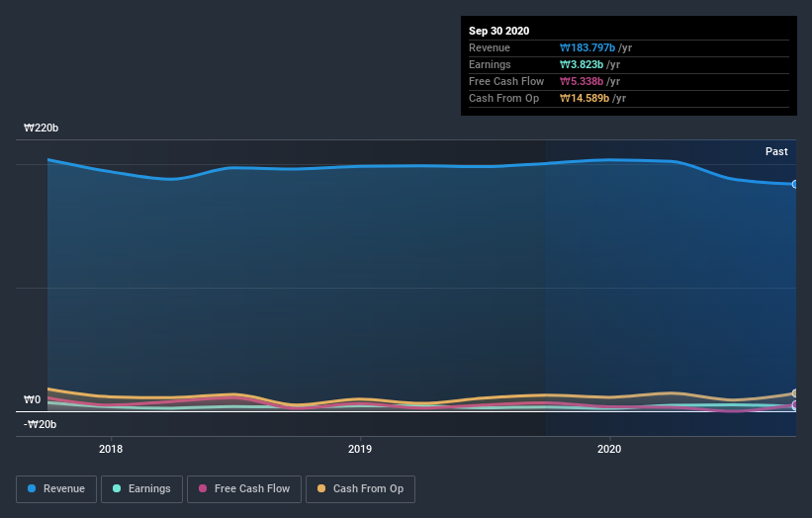Click the ₩5.338b free cash flow value
The width and height of the screenshot is (812, 518).
[581, 82]
